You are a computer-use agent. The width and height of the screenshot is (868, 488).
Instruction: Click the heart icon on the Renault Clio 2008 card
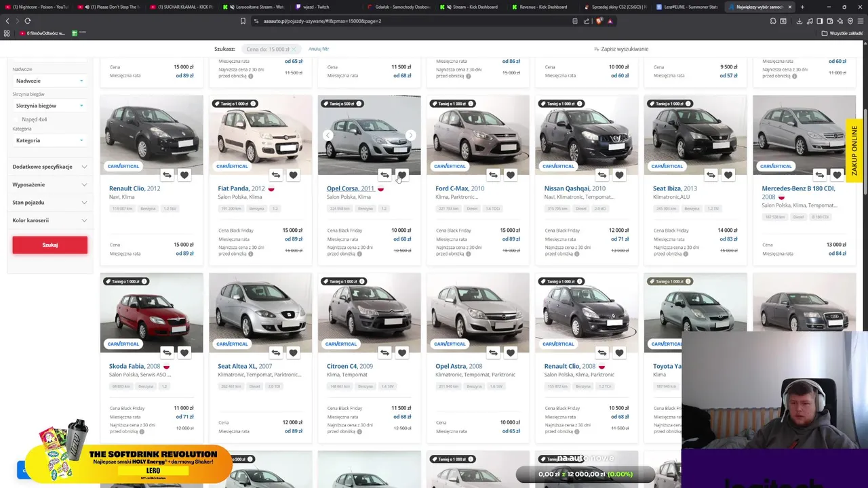[619, 352]
